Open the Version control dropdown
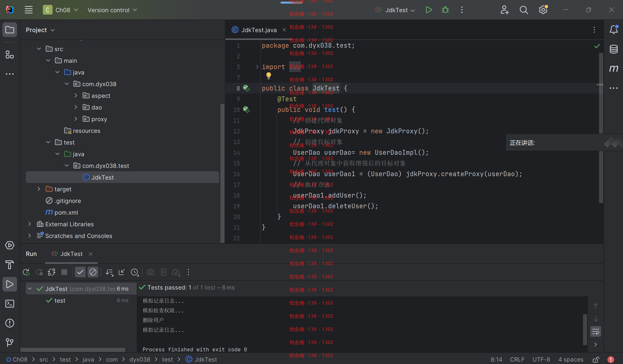This screenshot has height=364, width=623. coord(112,10)
